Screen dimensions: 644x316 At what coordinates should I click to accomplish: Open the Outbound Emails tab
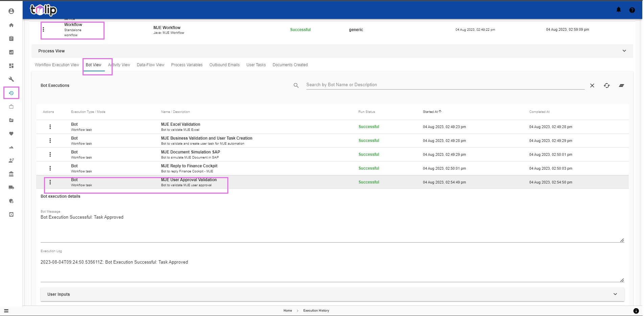[x=224, y=65]
